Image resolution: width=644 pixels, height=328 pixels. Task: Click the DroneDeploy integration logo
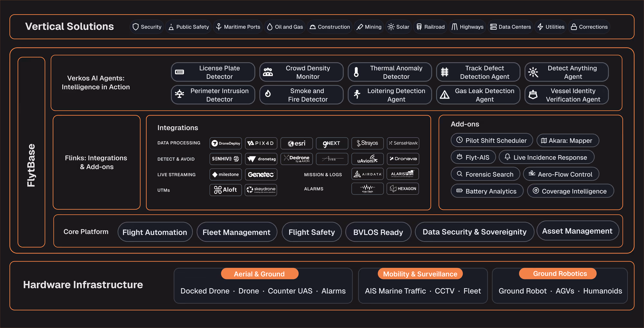[226, 143]
